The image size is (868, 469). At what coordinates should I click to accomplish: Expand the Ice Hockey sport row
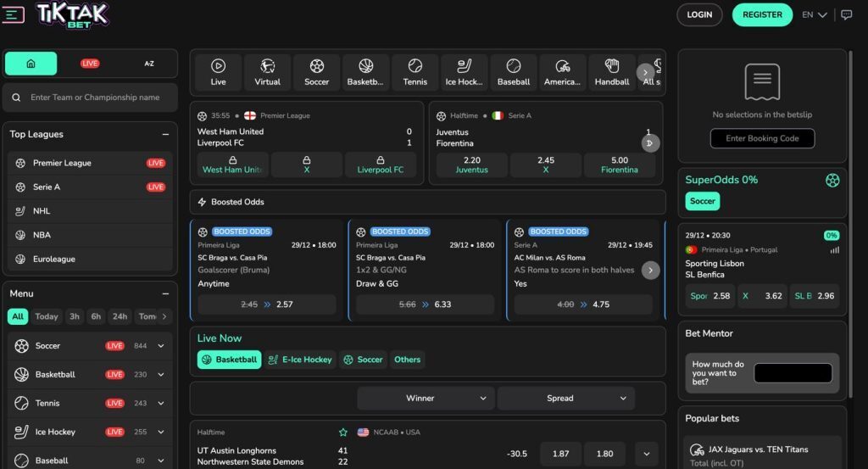pos(160,433)
